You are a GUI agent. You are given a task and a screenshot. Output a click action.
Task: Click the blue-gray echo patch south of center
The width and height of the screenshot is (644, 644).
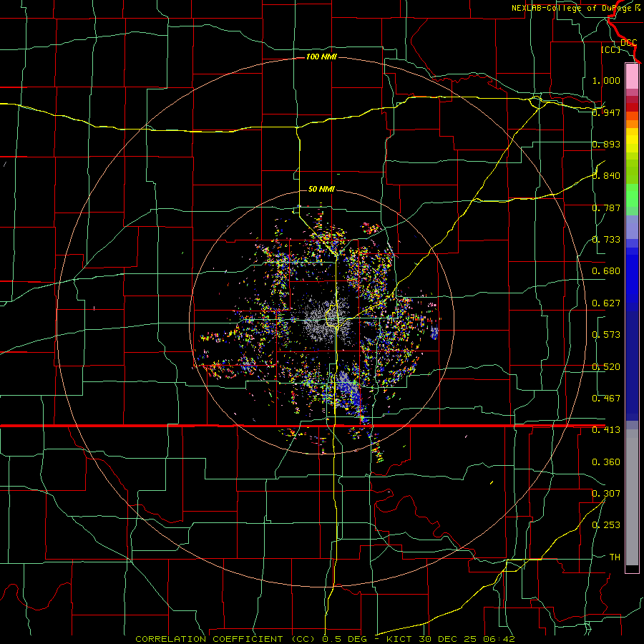point(347,388)
